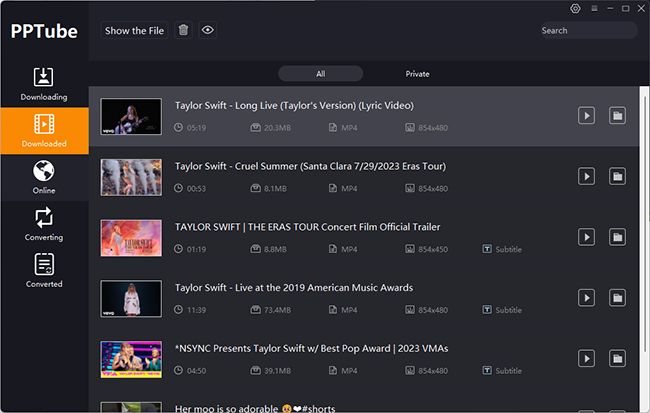
Task: Play the Cruel Summer Santa Clara video
Action: (x=586, y=176)
